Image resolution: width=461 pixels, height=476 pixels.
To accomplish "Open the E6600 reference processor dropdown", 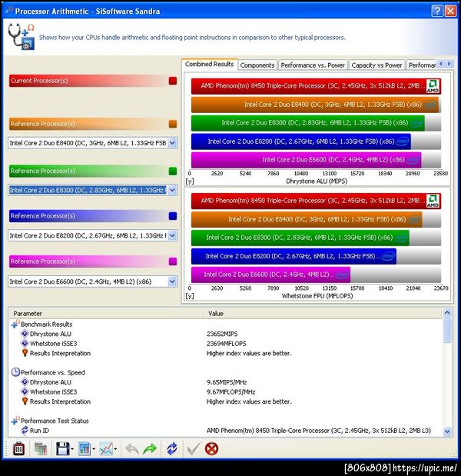I will [172, 281].
